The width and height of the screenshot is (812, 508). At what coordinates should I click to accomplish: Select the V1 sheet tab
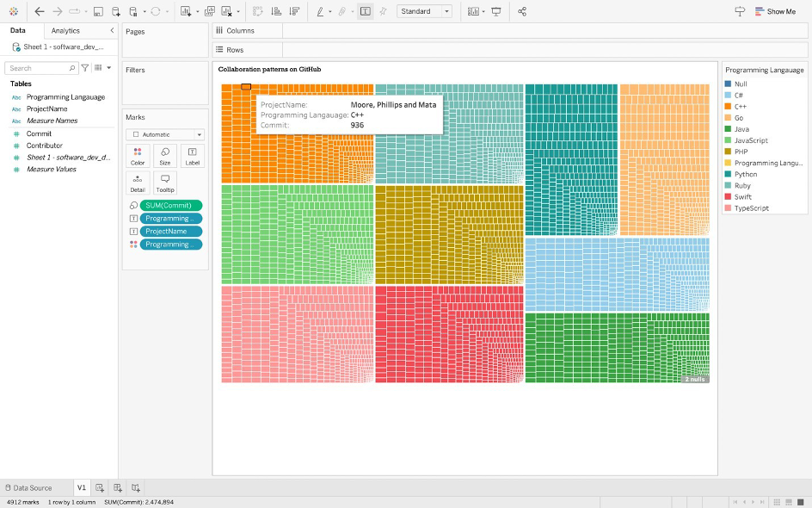click(82, 488)
